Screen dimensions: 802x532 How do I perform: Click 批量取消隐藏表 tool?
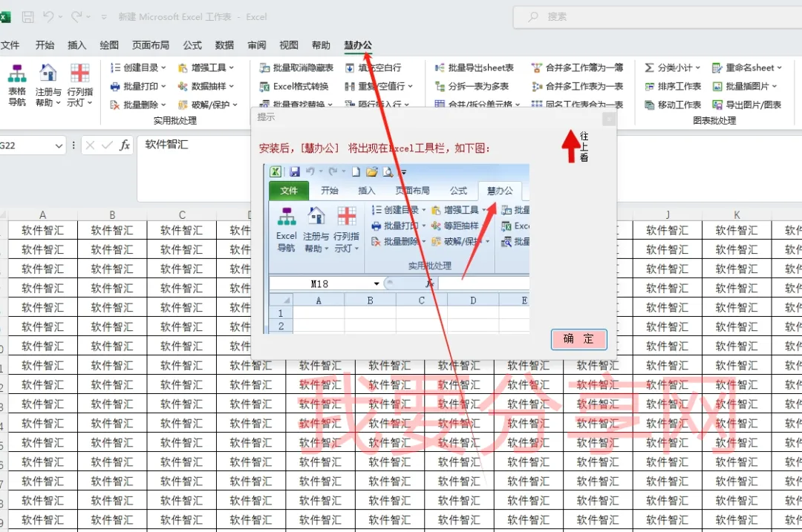pos(296,68)
